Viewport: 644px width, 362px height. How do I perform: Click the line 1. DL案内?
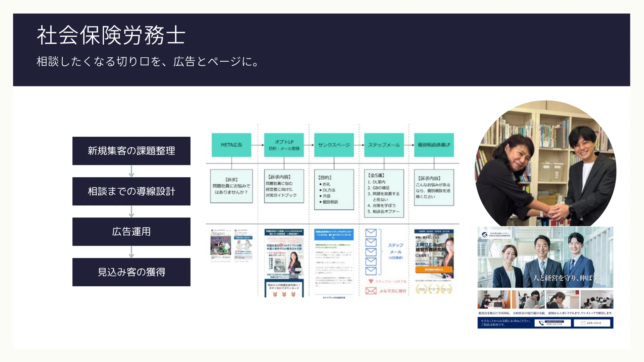click(376, 182)
